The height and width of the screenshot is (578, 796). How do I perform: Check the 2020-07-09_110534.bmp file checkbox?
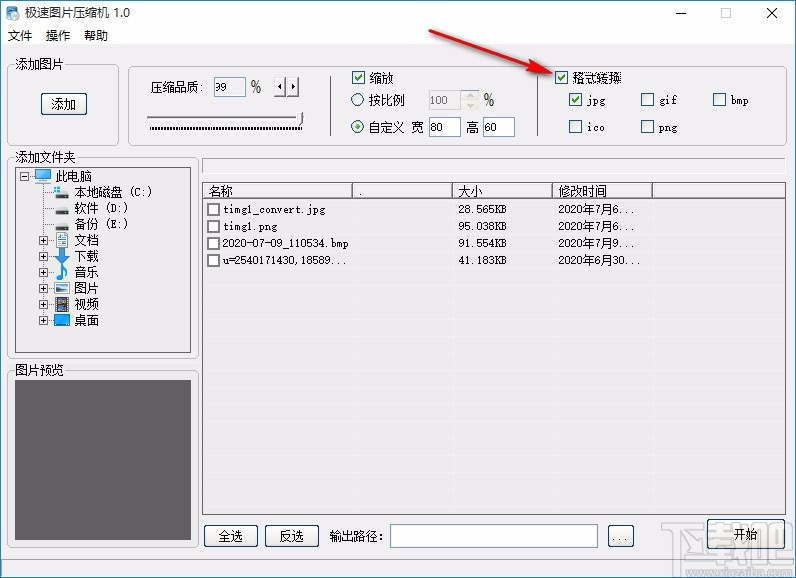[213, 244]
